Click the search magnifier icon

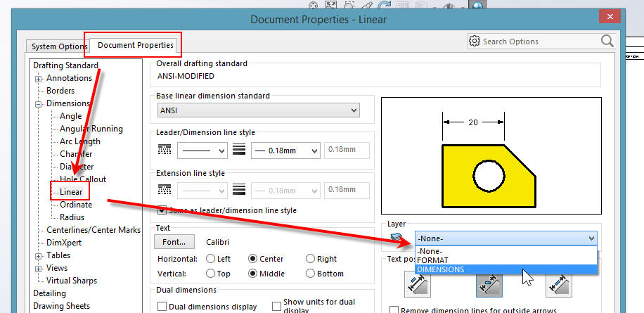(x=607, y=41)
